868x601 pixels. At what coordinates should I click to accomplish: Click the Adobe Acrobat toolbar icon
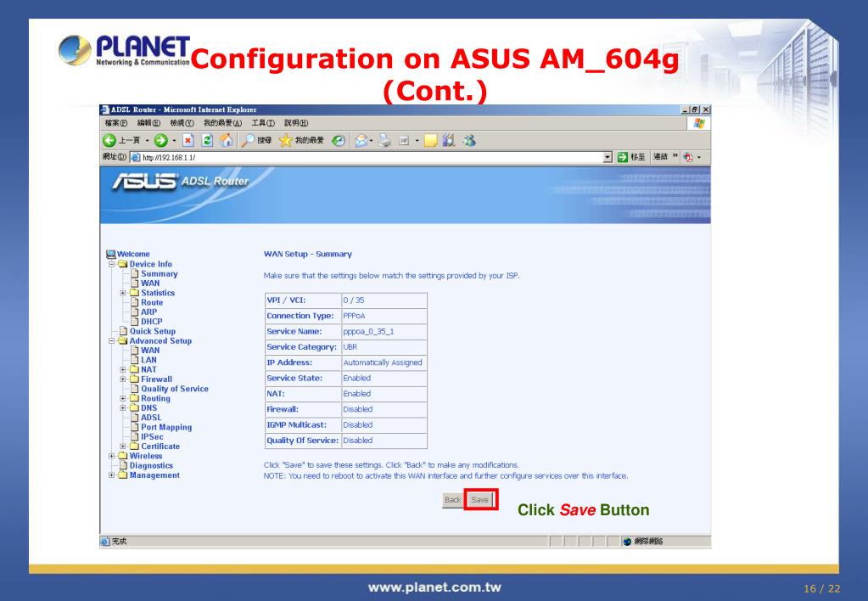click(x=688, y=157)
